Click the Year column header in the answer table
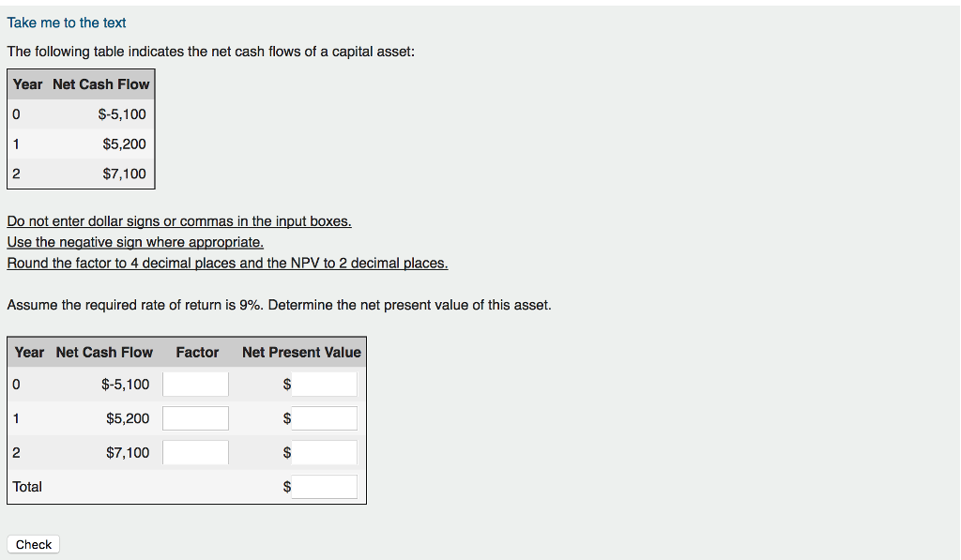This screenshot has height=560, width=961. [28, 352]
